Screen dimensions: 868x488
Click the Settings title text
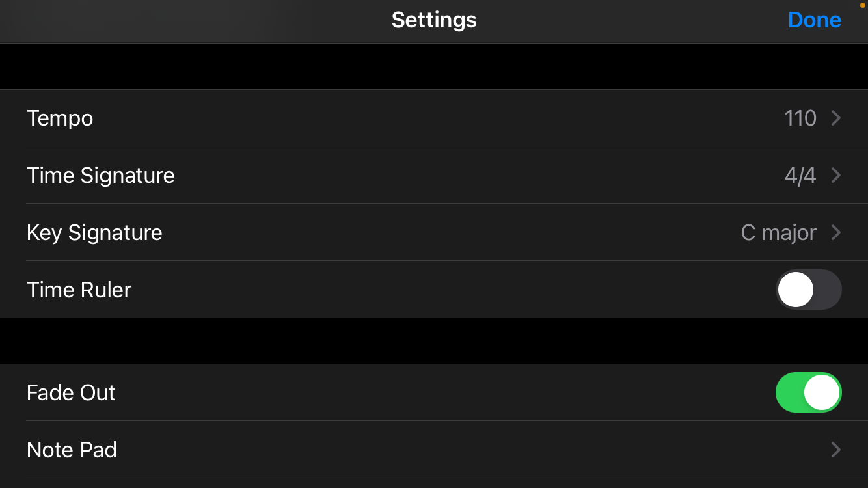[434, 20]
